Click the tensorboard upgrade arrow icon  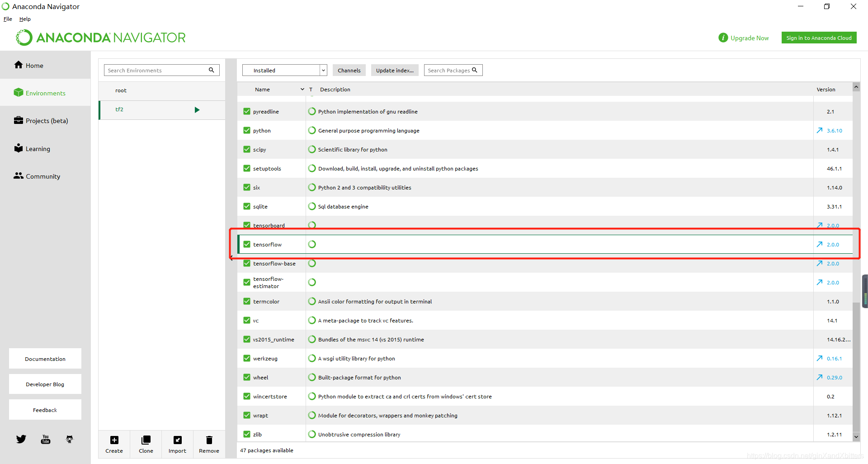click(820, 225)
